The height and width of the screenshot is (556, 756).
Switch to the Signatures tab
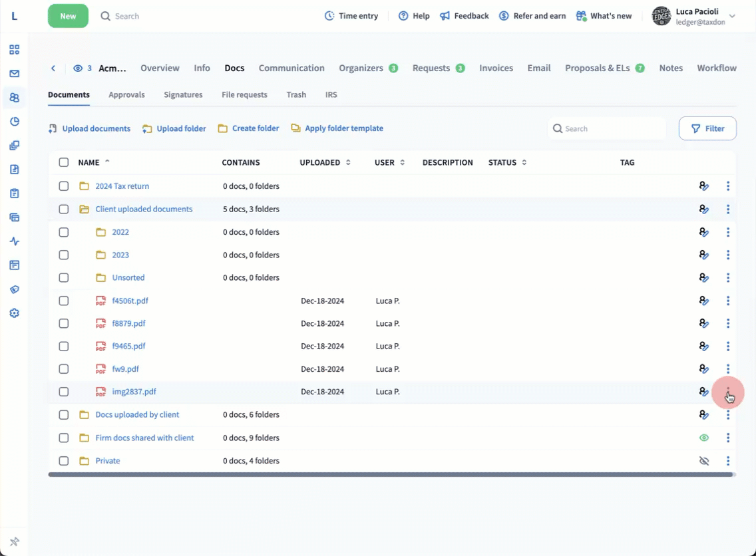(183, 94)
